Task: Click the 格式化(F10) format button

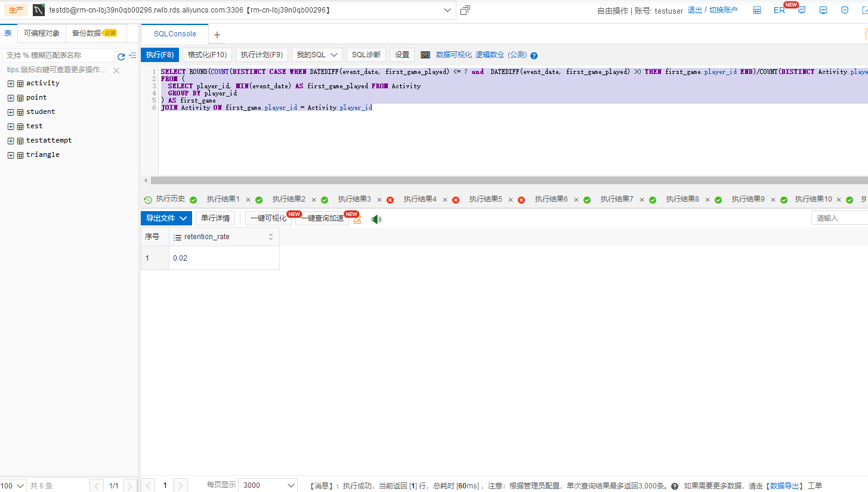Action: [x=207, y=55]
